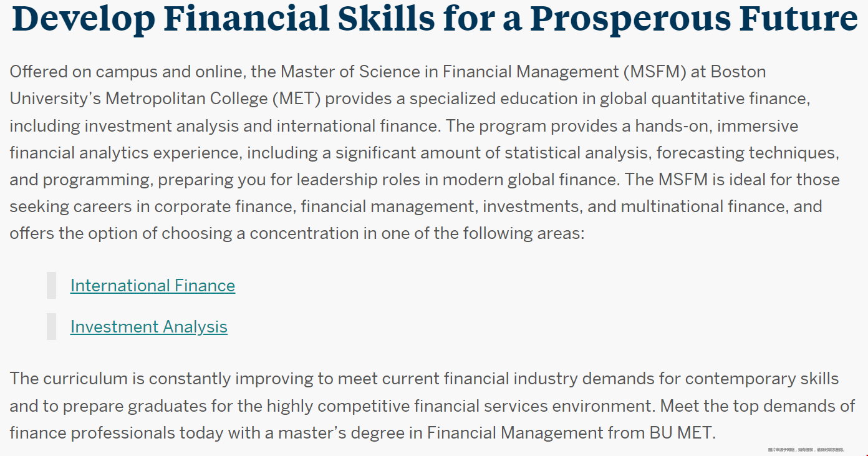Open the Investment Analysis concentration link
The image size is (868, 456).
point(149,327)
